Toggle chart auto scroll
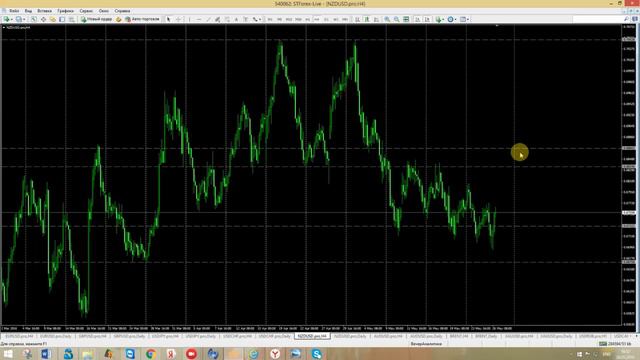Image resolution: width=640 pixels, height=360 pixels. pyautogui.click(x=418, y=19)
